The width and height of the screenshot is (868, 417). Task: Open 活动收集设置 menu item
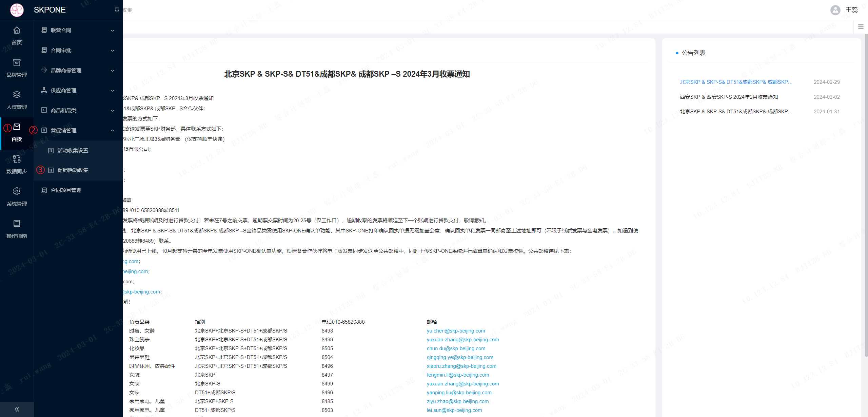click(x=73, y=150)
